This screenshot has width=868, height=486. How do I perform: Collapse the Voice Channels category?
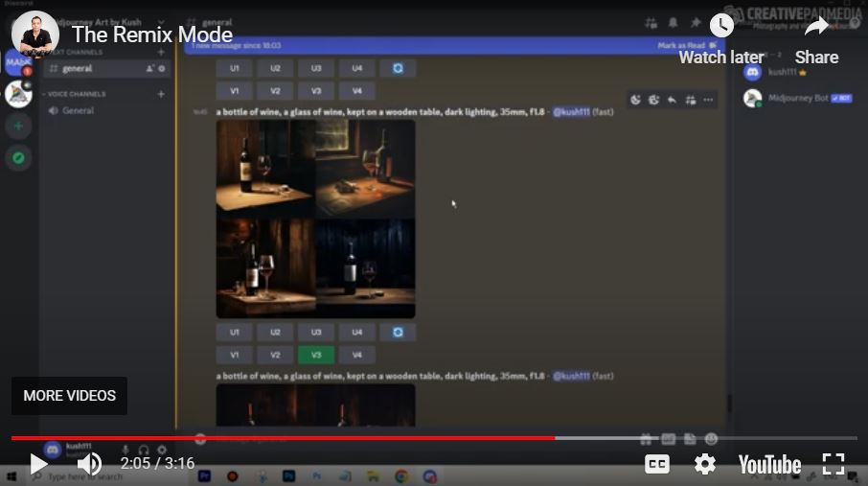74,94
